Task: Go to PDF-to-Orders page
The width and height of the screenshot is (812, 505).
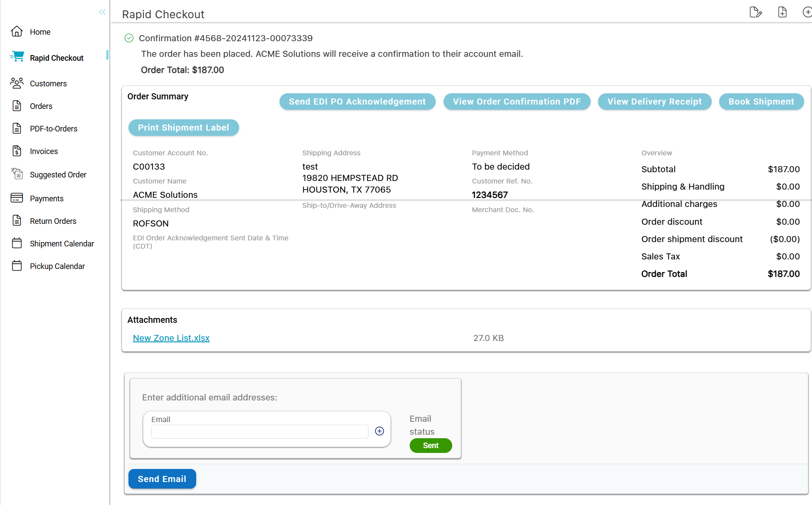Action: [x=53, y=129]
